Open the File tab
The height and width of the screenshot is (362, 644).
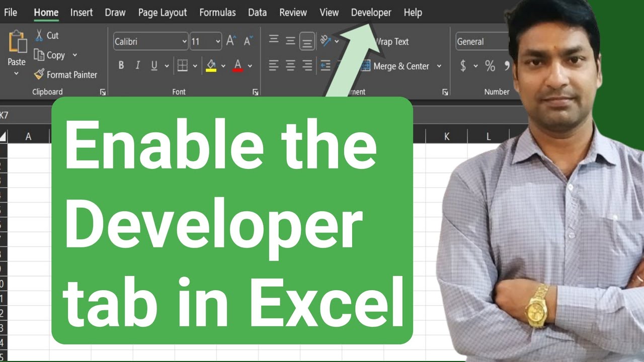11,13
